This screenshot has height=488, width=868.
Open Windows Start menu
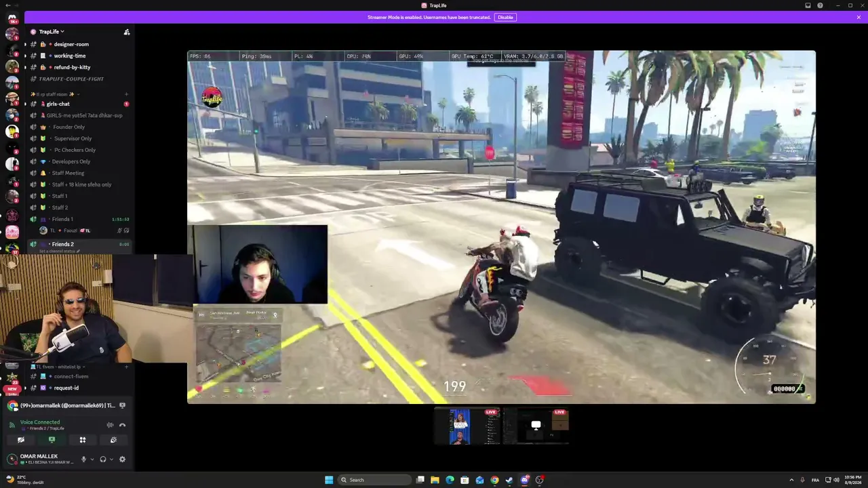click(329, 480)
